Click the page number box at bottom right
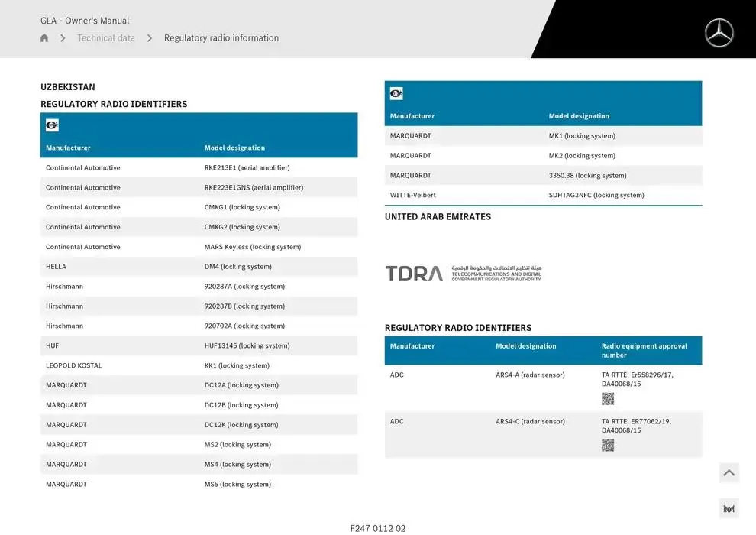 coord(729,509)
